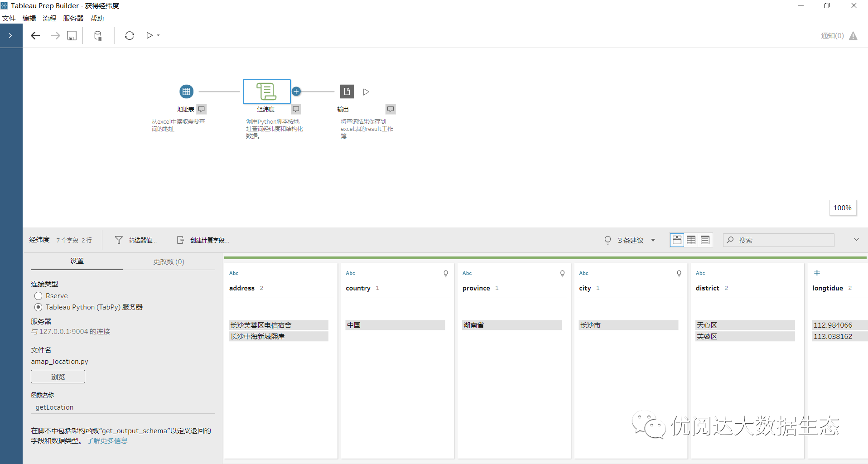Open the 流程 menu
The width and height of the screenshot is (868, 464).
coord(50,18)
